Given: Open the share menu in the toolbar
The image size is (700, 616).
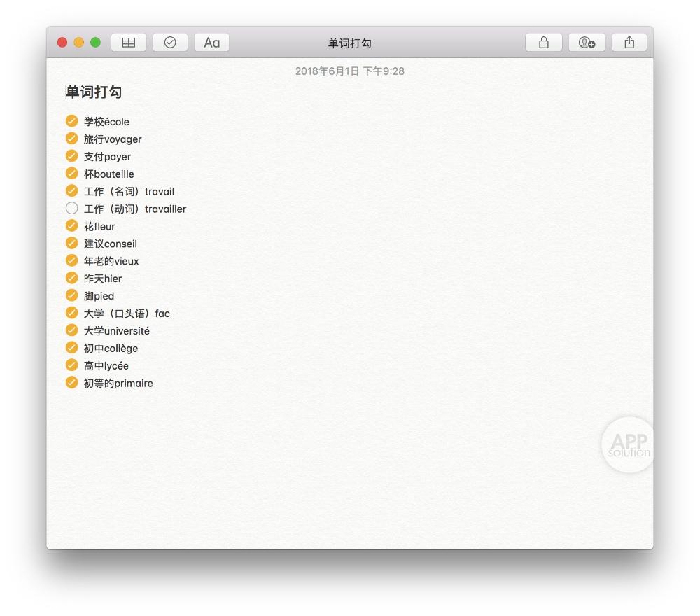Looking at the screenshot, I should [629, 43].
